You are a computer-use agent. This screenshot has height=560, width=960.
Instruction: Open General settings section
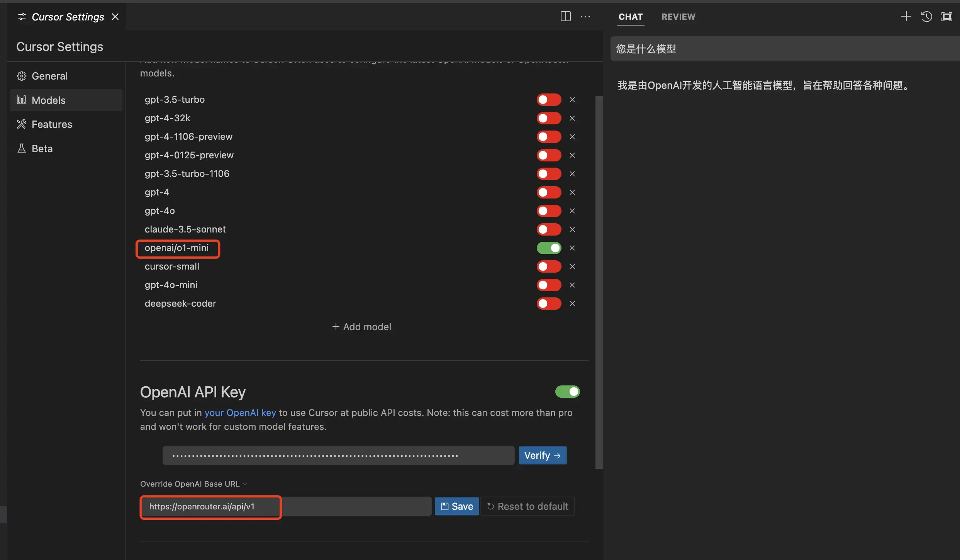66,76
